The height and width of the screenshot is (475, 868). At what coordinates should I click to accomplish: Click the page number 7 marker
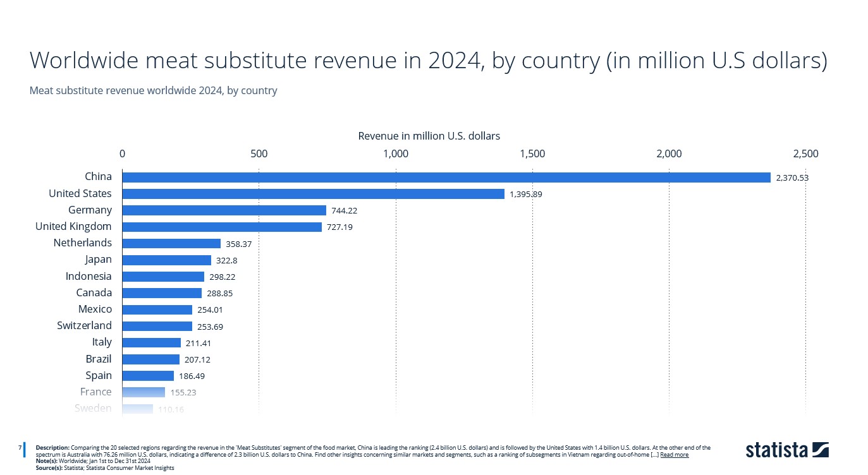point(20,447)
